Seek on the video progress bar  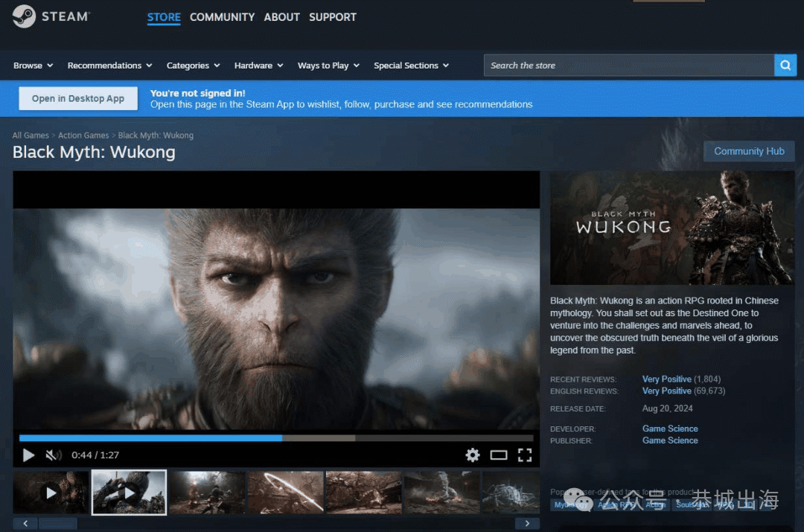point(276,438)
